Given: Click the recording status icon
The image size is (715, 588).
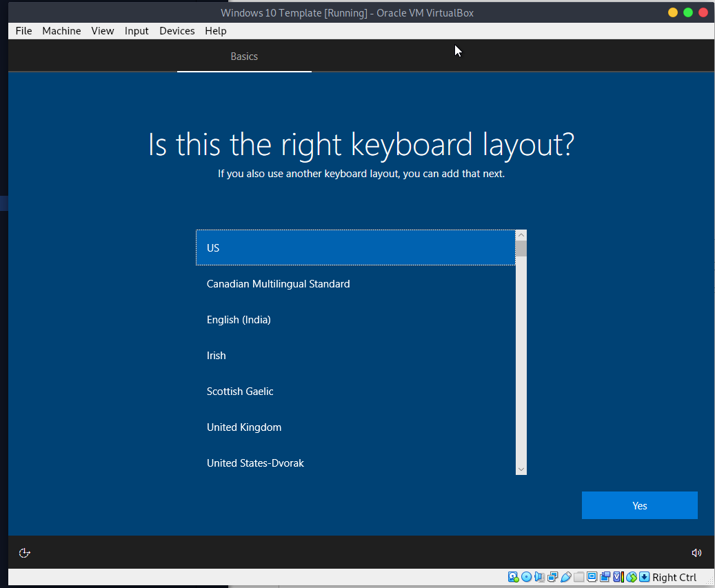Looking at the screenshot, I should pyautogui.click(x=605, y=577).
